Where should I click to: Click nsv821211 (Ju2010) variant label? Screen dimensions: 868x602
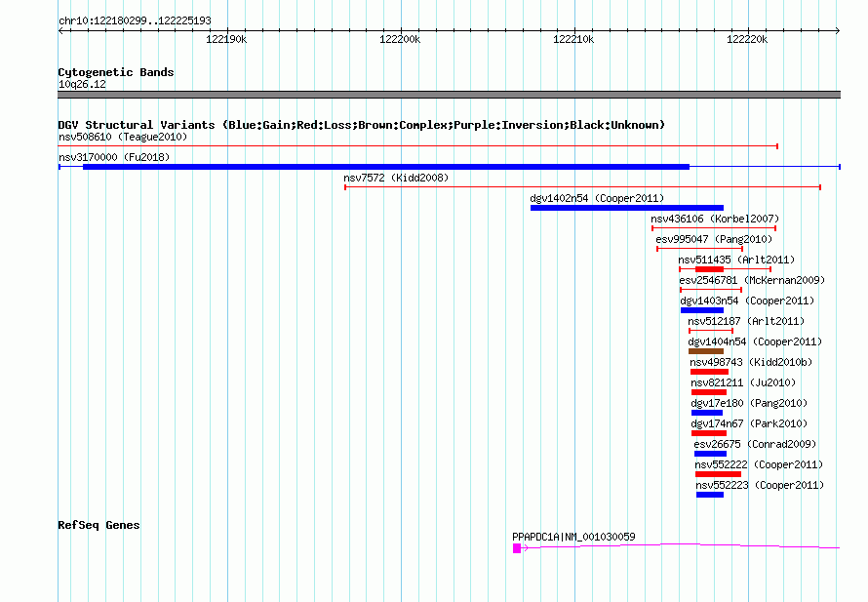point(743,382)
